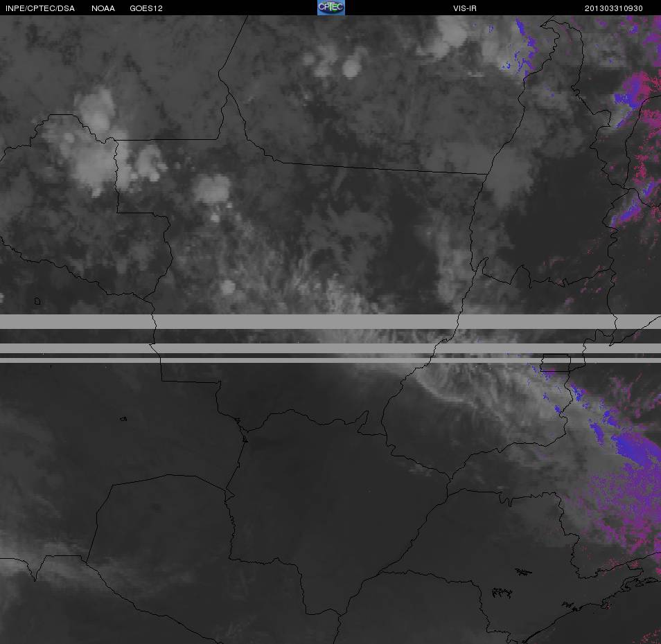Click the CPTEC logo in the header
Viewport: 661px width, 644px height.
point(331,8)
